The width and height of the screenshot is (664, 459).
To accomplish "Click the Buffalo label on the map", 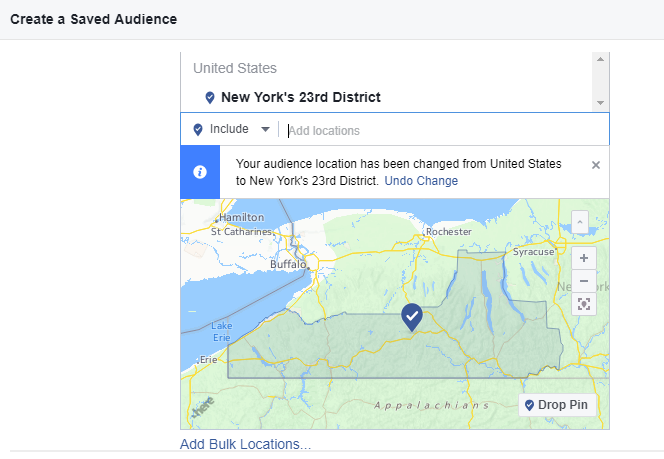I will click(x=288, y=264).
